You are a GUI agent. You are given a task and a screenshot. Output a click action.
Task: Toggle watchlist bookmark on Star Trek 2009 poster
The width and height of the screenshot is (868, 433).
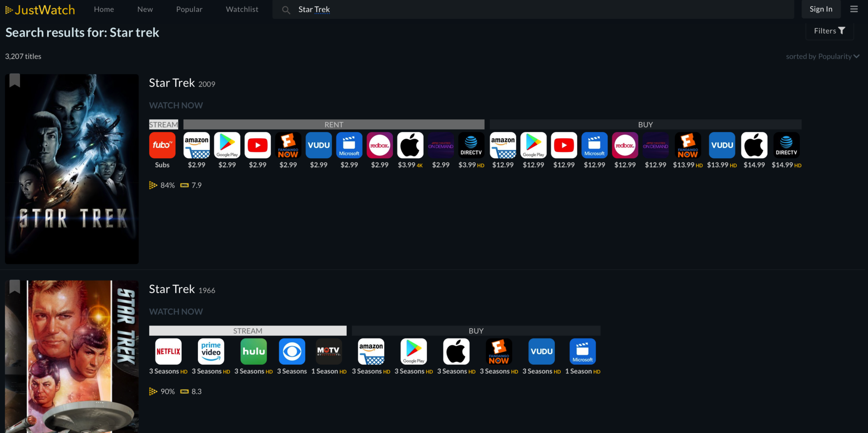click(x=15, y=80)
